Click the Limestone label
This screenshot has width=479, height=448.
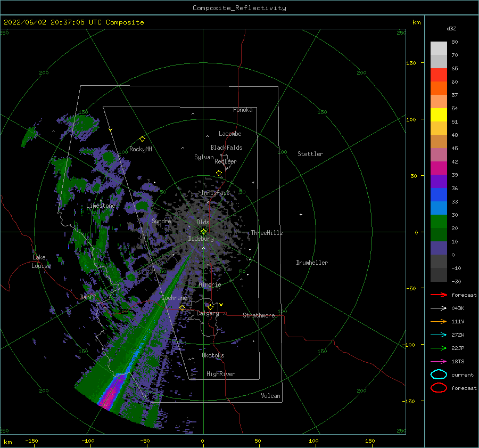(x=101, y=206)
